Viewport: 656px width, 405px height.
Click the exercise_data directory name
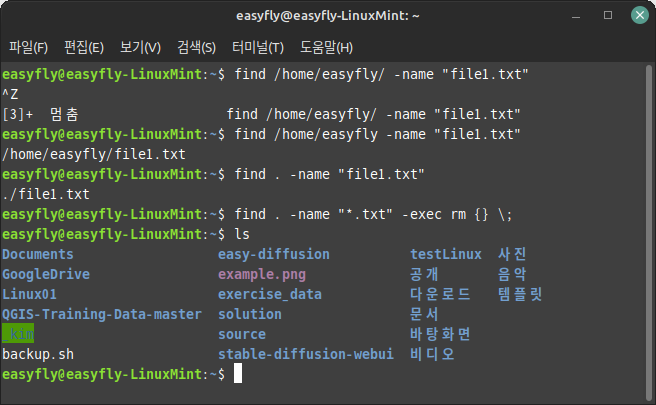pyautogui.click(x=270, y=294)
